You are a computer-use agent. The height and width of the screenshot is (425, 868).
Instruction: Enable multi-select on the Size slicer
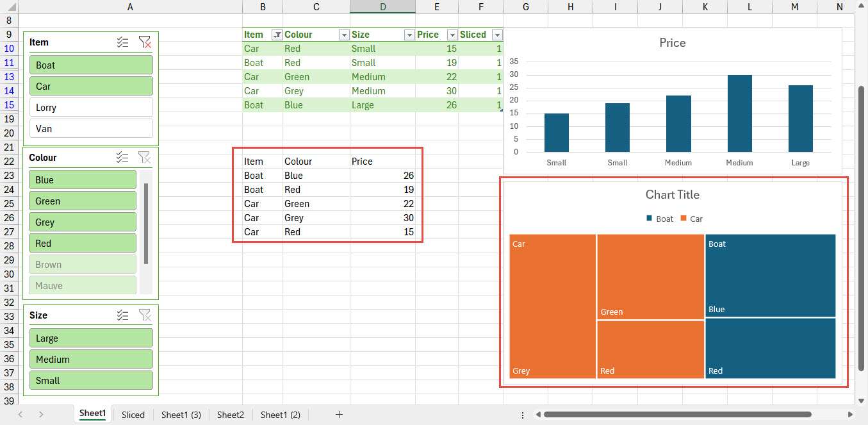122,315
